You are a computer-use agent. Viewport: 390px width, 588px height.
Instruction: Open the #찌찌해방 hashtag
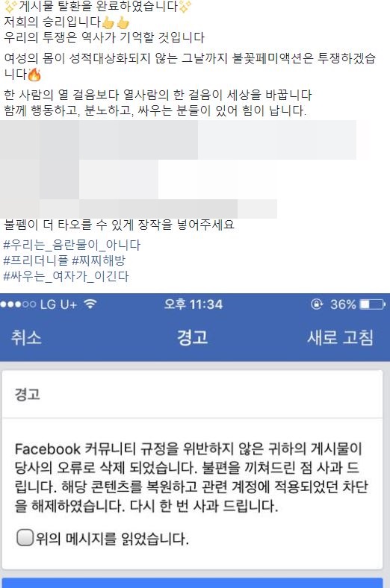point(99,260)
